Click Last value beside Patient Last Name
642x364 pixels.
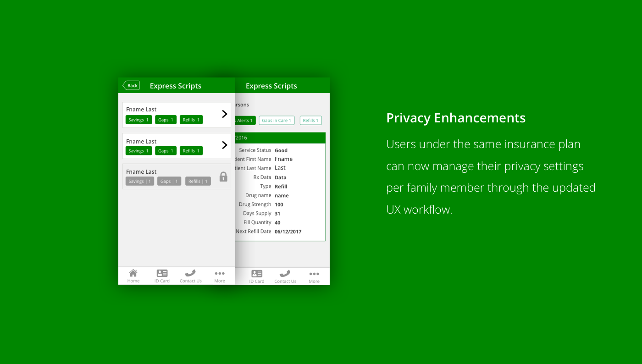[280, 168]
